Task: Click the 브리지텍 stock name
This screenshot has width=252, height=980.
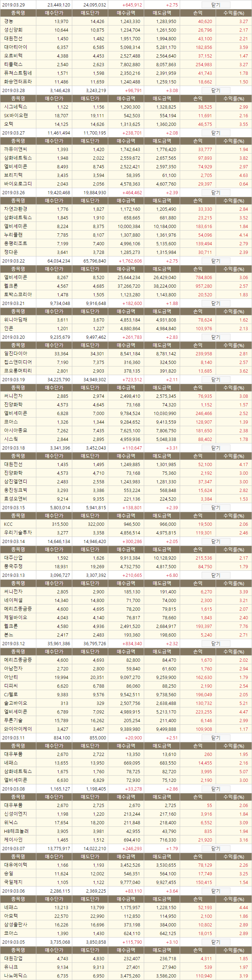Action: (x=13, y=175)
